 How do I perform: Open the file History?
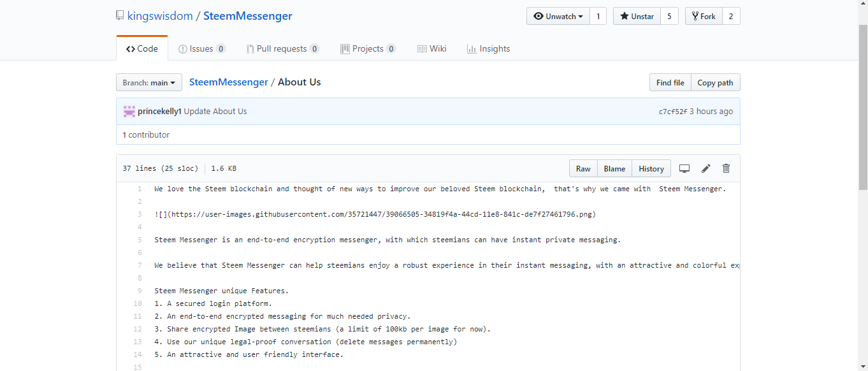[651, 168]
